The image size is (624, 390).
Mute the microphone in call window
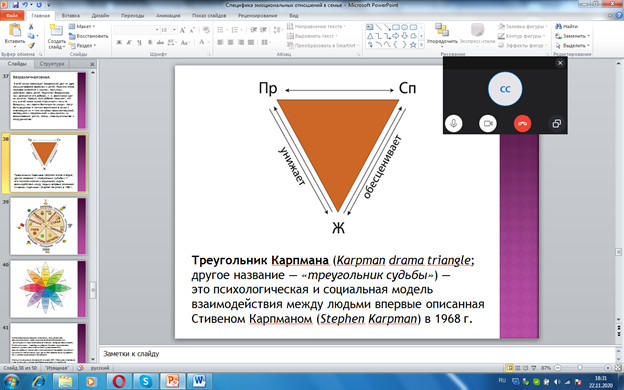click(453, 123)
